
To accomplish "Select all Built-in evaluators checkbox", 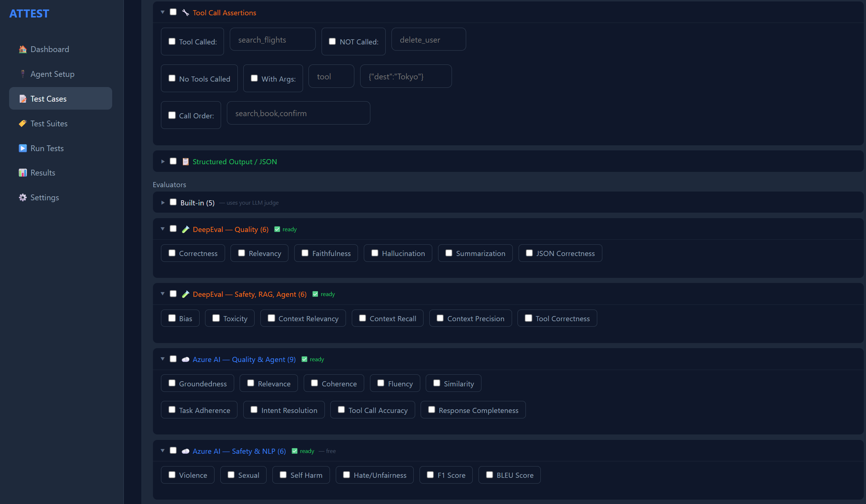I will coord(173,202).
